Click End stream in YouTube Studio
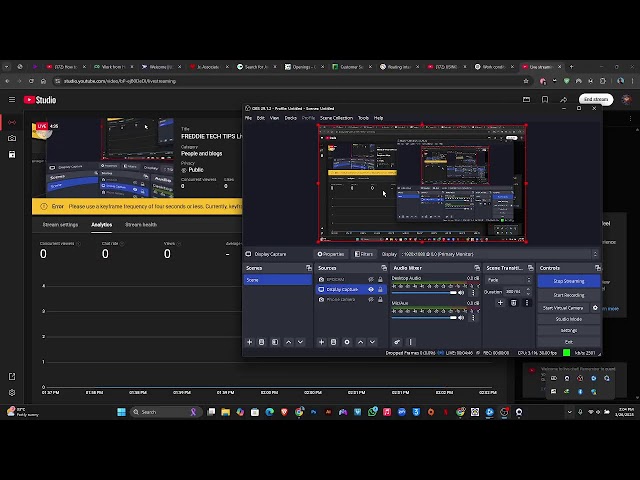The image size is (640, 480). pyautogui.click(x=596, y=99)
